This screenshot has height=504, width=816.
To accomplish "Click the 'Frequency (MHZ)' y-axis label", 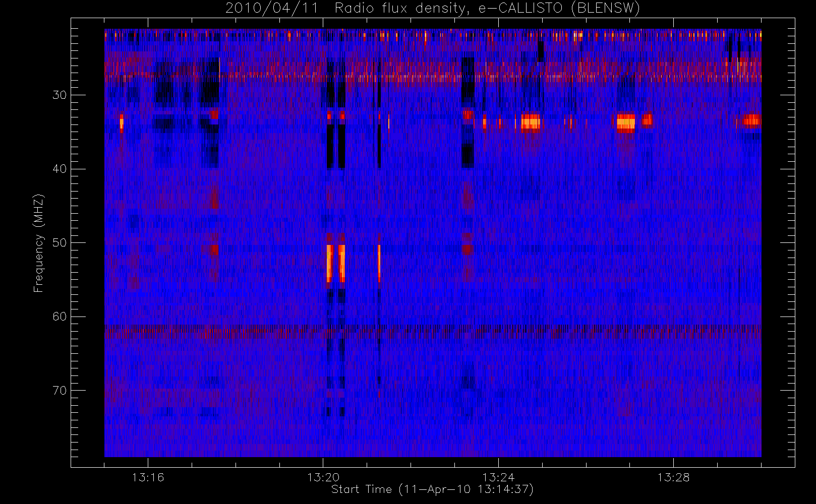I will tap(38, 243).
